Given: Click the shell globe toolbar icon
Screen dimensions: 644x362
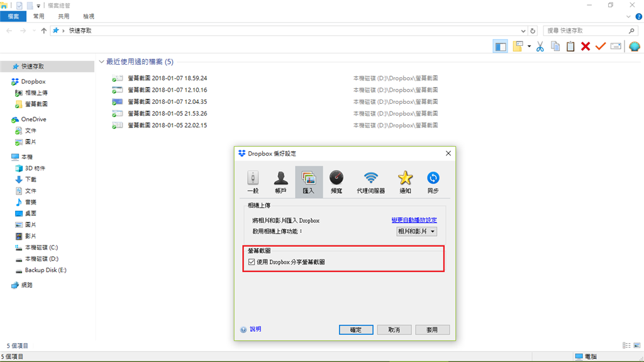Looking at the screenshot, I should (635, 47).
